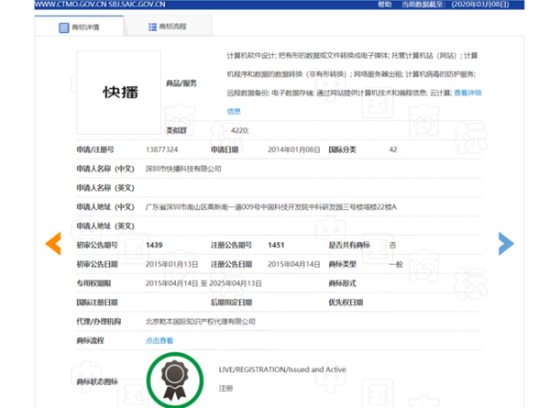Click the LIVE/REGISTRATION status text

pos(282,369)
